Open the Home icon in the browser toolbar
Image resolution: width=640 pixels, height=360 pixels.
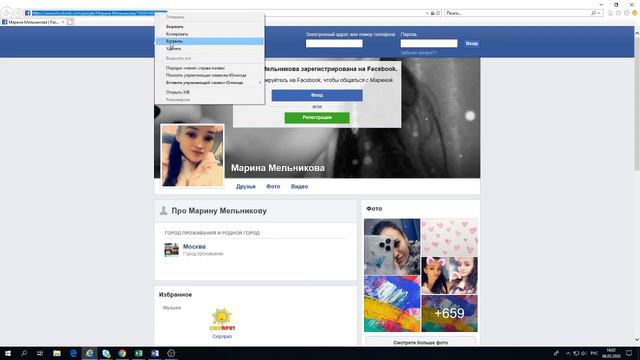pos(610,13)
